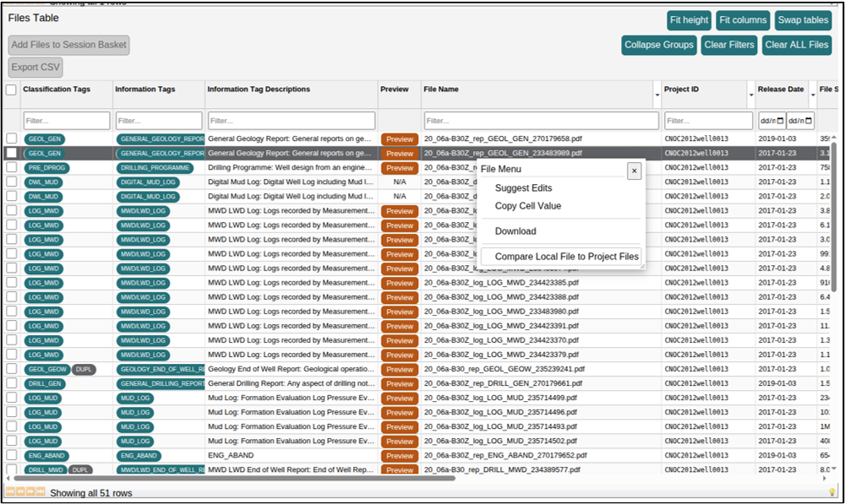Click the DRILL_GEN classification tag
The image size is (845, 504).
point(45,384)
